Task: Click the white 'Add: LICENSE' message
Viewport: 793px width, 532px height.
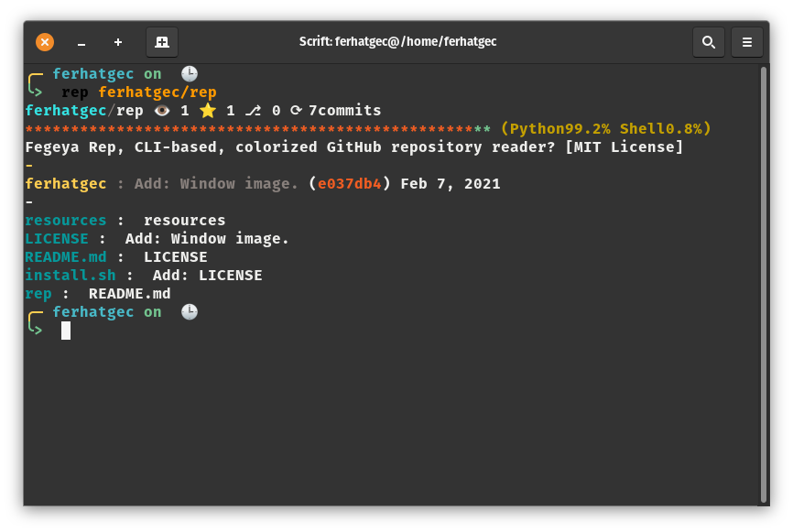Action: pos(207,275)
